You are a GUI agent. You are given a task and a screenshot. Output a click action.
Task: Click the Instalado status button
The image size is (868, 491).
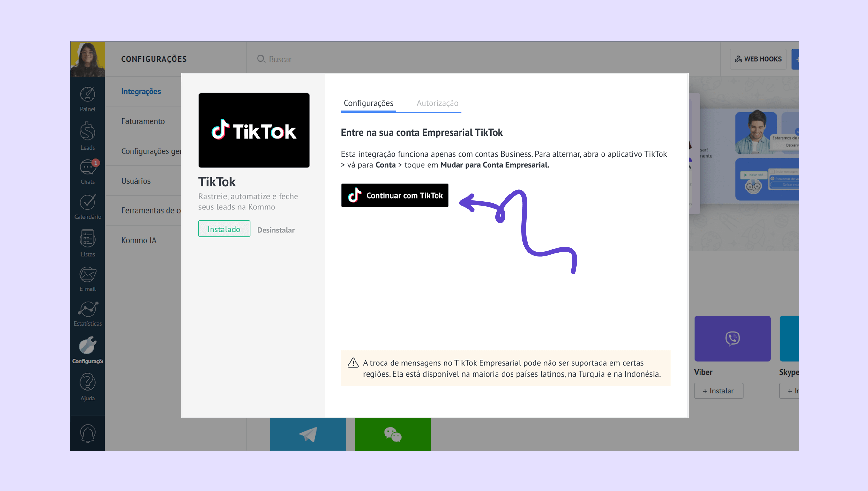tap(224, 229)
